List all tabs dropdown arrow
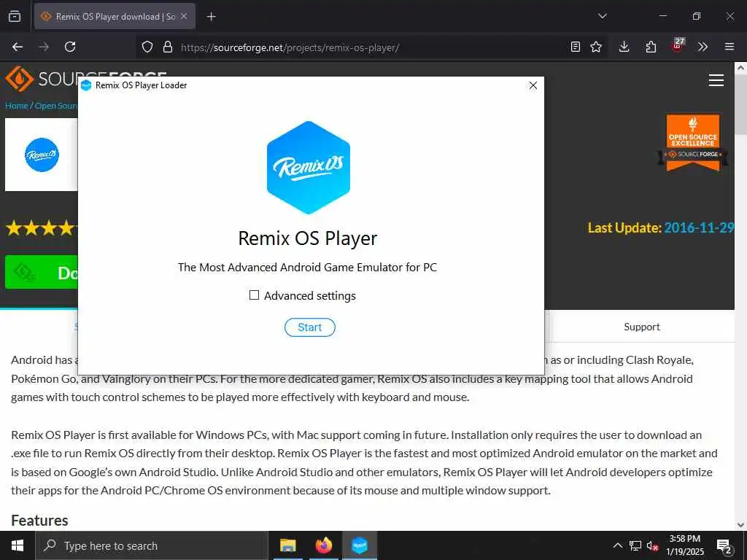 click(602, 16)
